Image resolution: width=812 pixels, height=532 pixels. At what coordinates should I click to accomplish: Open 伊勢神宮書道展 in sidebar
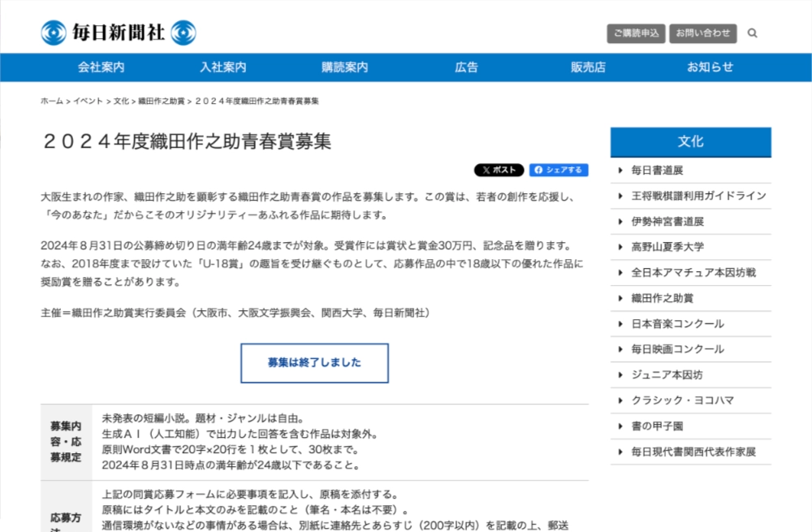pyautogui.click(x=667, y=222)
